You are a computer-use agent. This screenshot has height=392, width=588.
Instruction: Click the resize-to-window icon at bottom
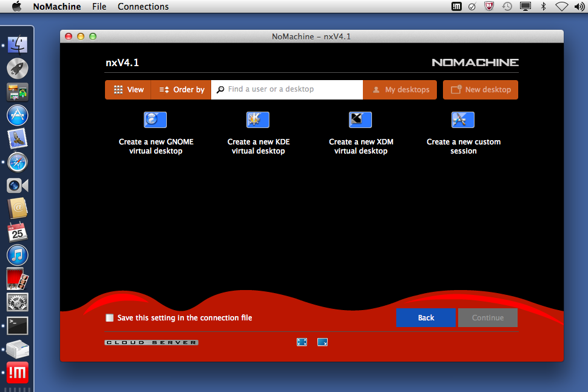(x=322, y=342)
